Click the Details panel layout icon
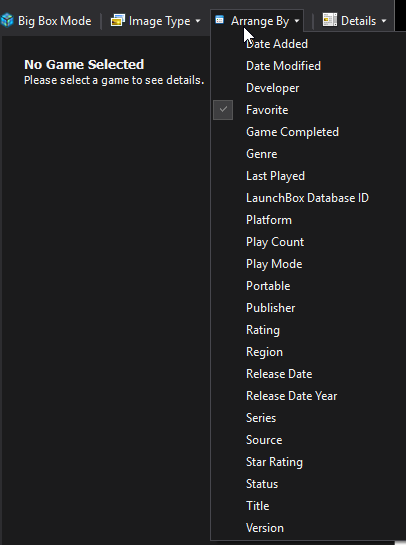Screen dimensions: 406x545 [x=330, y=20]
